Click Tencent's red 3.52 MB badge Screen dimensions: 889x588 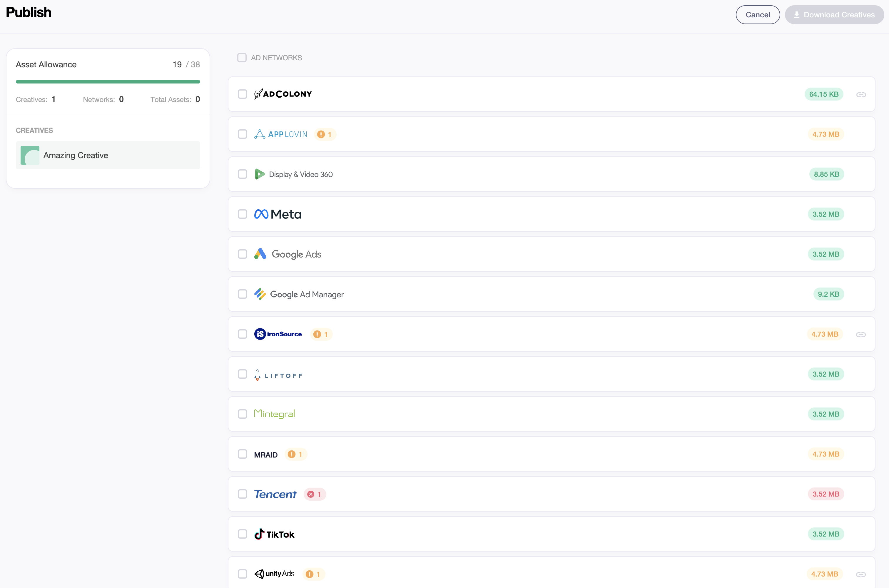825,494
